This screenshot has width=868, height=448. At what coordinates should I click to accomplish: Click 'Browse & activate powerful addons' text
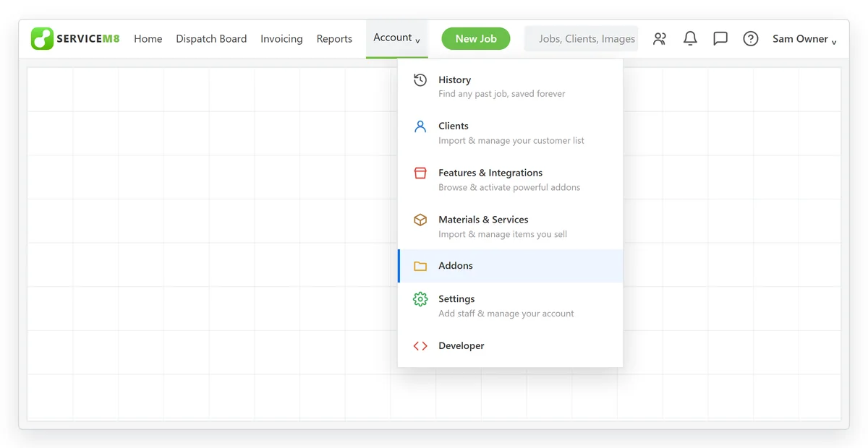[x=509, y=187]
